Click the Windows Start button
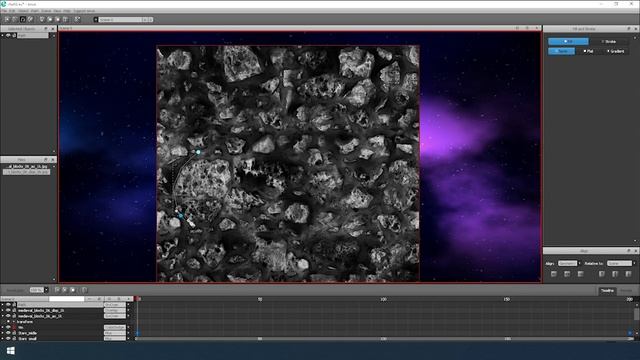The image size is (640, 360). point(11,351)
